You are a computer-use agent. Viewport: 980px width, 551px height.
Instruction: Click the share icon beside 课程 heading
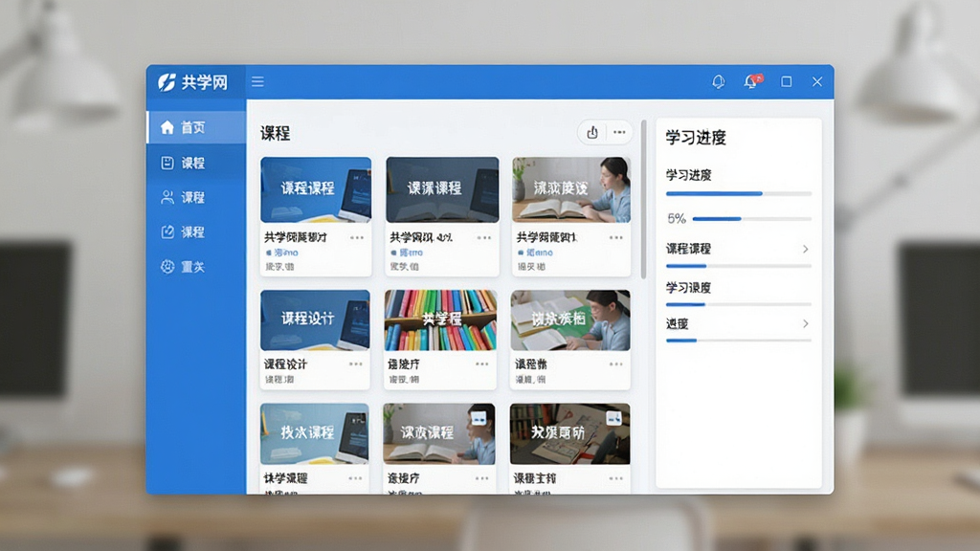pyautogui.click(x=591, y=132)
